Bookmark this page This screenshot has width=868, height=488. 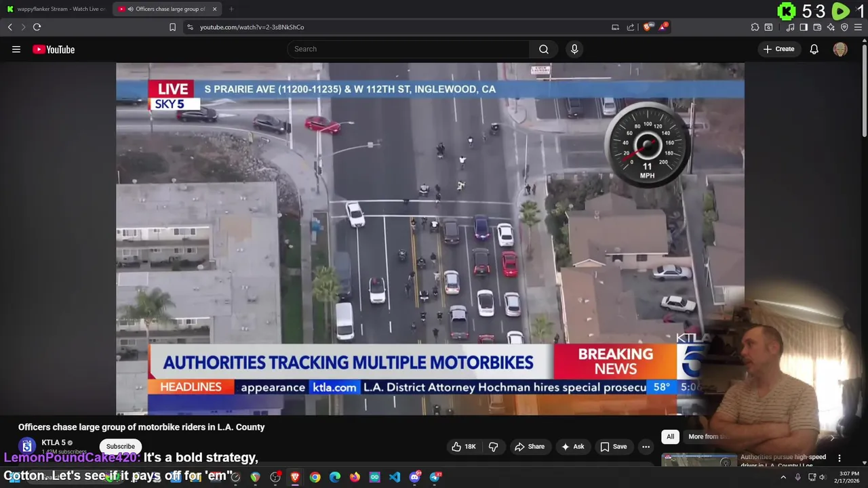[x=172, y=27]
